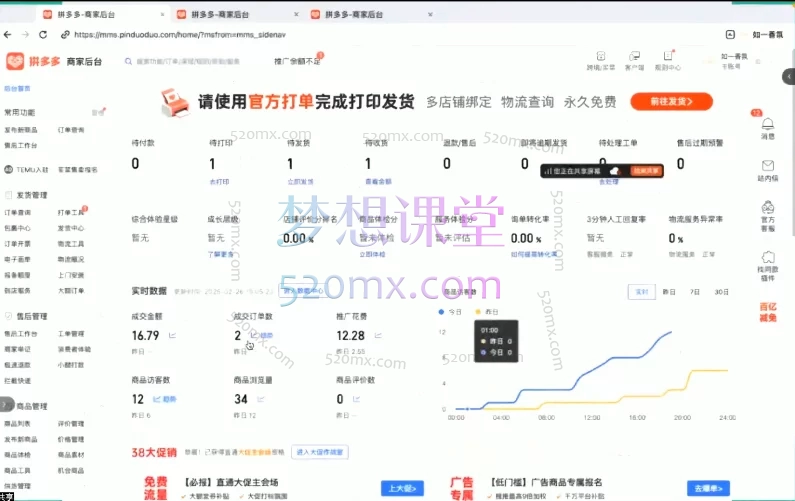Go back with the browser back arrow
The height and width of the screenshot is (501, 795).
pyautogui.click(x=8, y=34)
